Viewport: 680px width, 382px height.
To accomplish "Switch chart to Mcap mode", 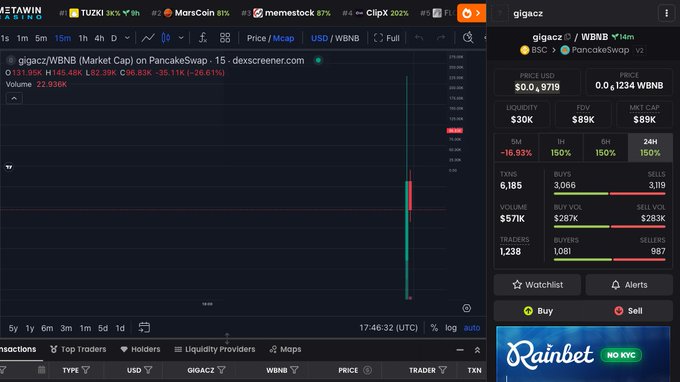I will point(283,38).
